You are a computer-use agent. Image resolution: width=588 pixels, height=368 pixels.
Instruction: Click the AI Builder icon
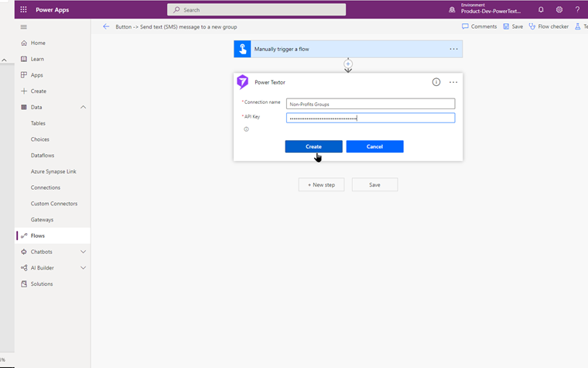tap(24, 268)
